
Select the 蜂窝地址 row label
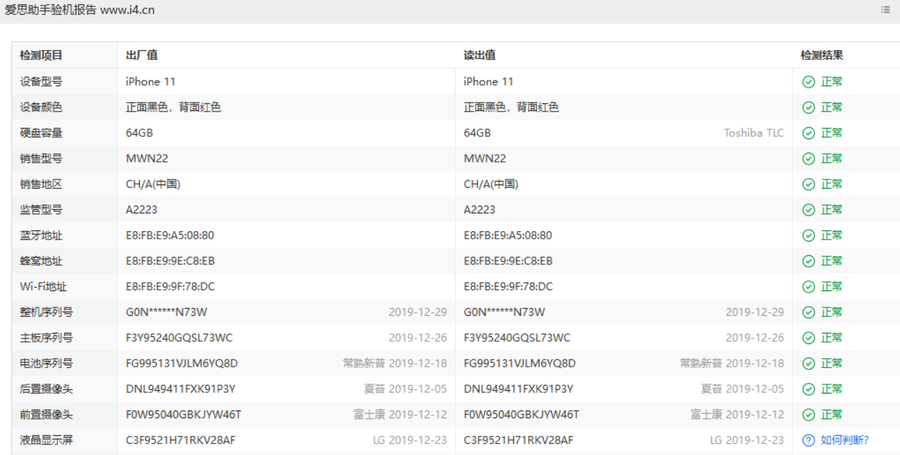[x=41, y=261]
